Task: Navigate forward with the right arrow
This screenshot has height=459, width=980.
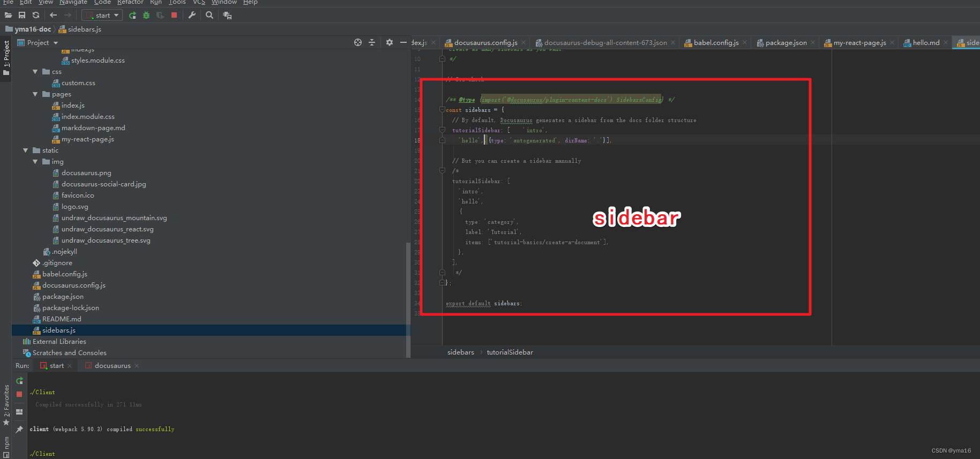Action: point(68,15)
